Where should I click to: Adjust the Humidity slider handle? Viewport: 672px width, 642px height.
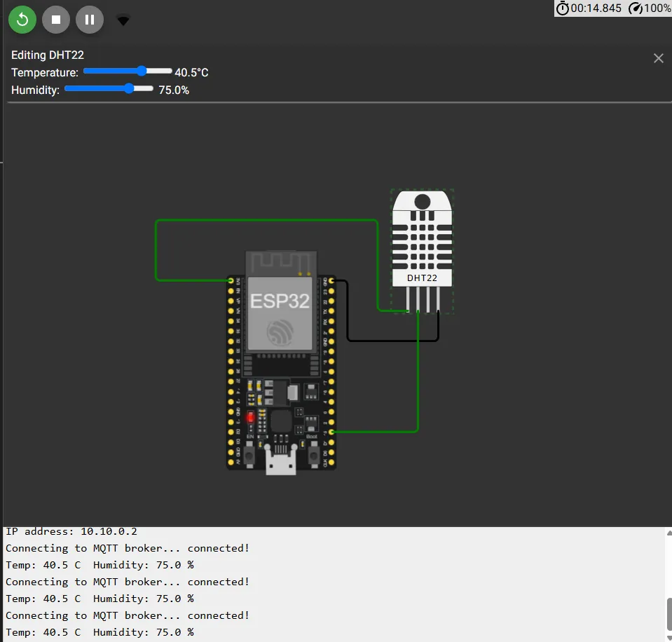(x=129, y=89)
